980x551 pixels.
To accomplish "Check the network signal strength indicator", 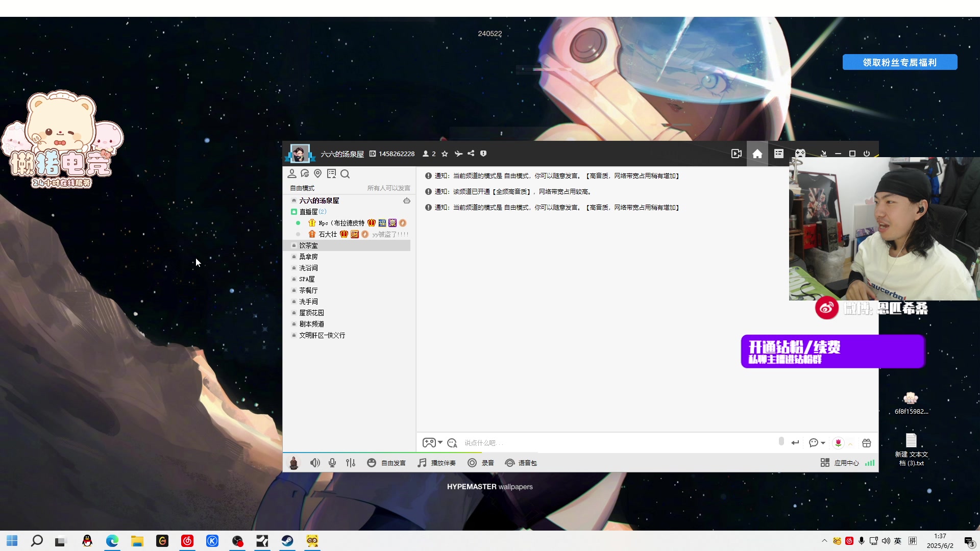I will click(870, 463).
